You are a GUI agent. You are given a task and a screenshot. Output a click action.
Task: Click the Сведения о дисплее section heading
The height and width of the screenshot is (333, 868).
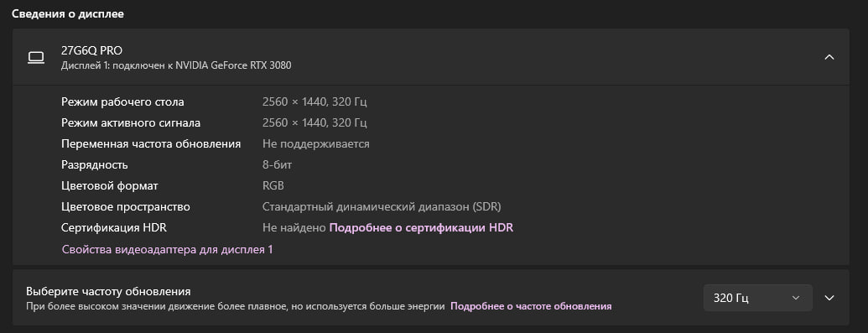68,14
